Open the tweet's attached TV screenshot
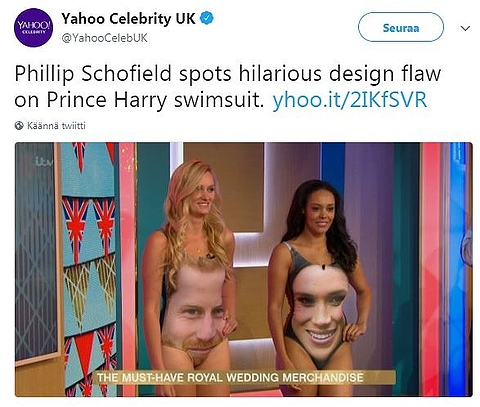Screen dimensions: 480x407 point(244,269)
